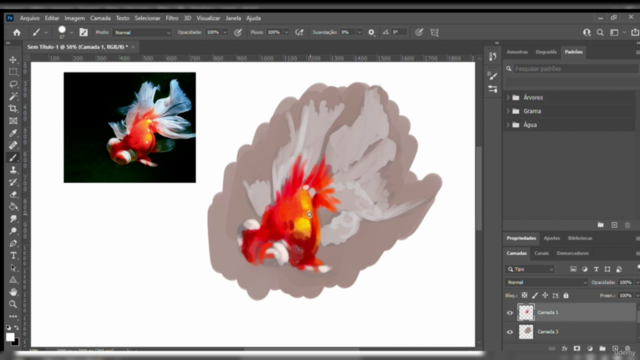The width and height of the screenshot is (640, 360).
Task: Toggle lock image pixels brush icon
Action: click(535, 295)
